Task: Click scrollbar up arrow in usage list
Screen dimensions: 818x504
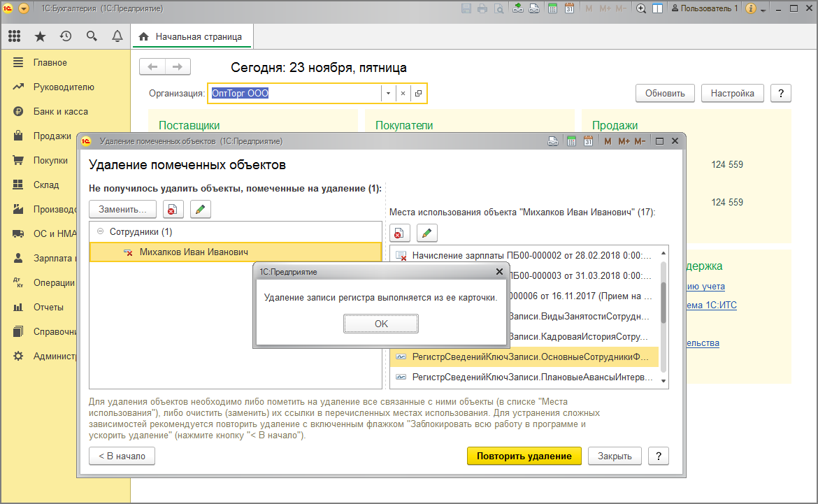Action: pyautogui.click(x=663, y=253)
